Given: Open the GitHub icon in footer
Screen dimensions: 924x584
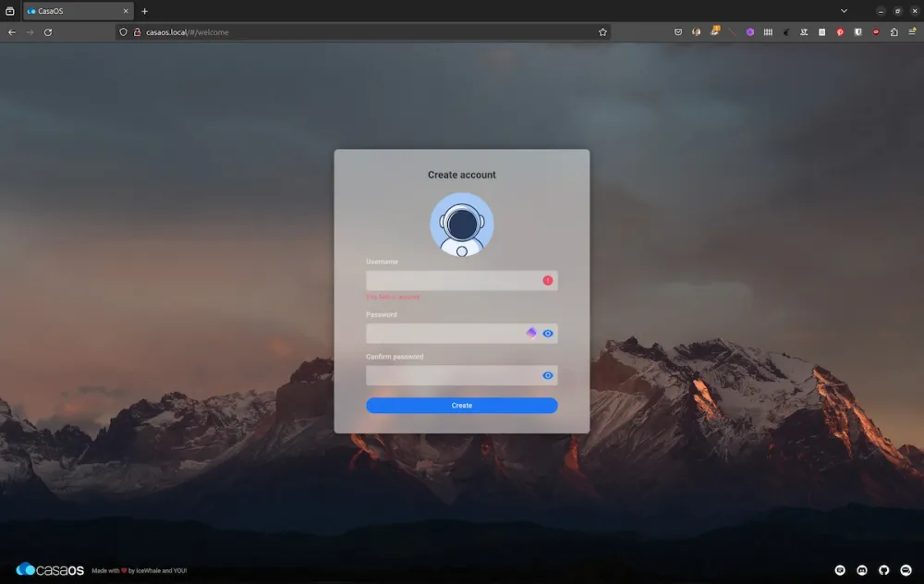Looking at the screenshot, I should coord(883,570).
